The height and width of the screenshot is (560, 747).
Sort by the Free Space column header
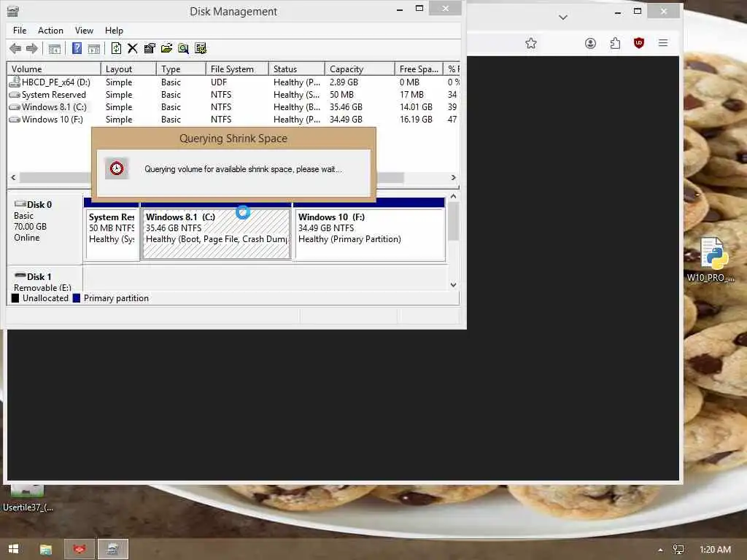[x=419, y=69]
